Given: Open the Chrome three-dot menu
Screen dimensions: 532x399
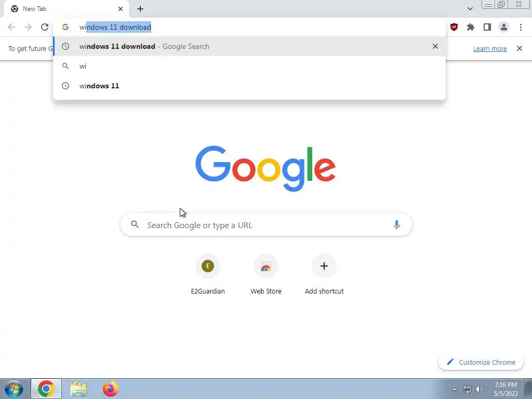Looking at the screenshot, I should [x=521, y=27].
